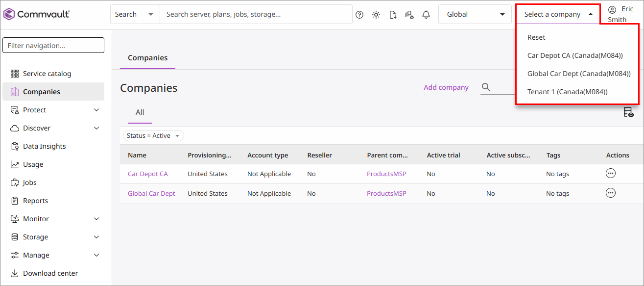Click Add company link
Viewport: 644px width, 286px height.
tap(446, 87)
